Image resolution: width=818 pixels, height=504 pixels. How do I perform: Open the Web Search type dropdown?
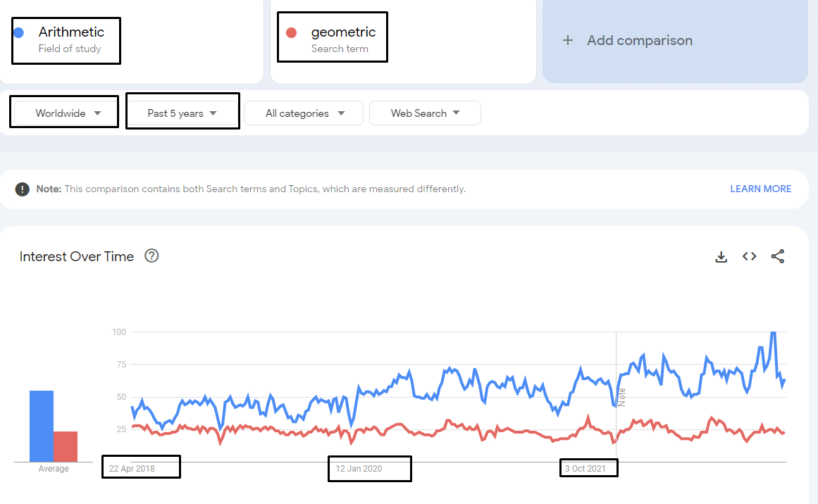[x=425, y=113]
